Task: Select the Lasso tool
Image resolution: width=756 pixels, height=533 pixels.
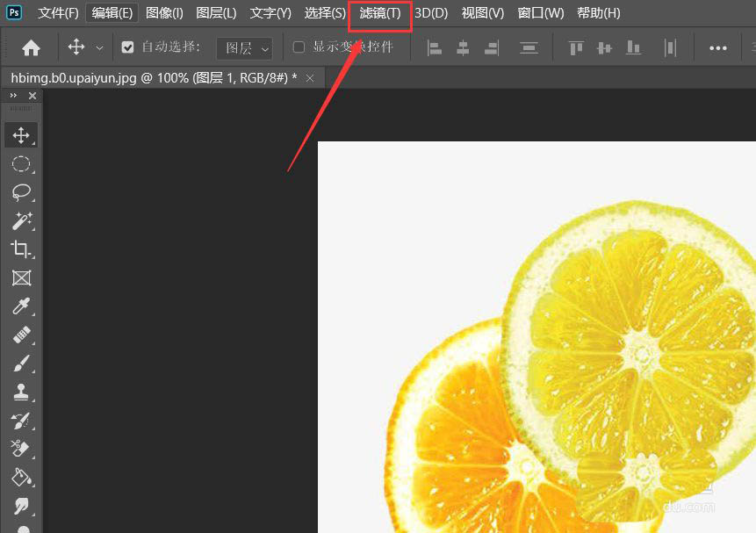Action: tap(21, 192)
